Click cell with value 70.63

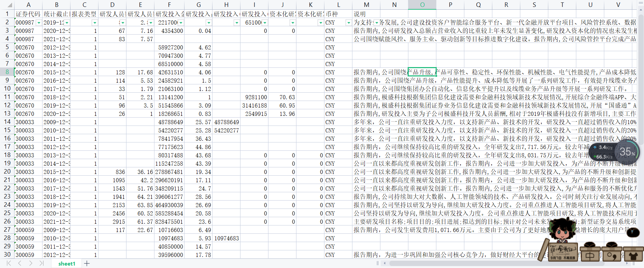pyautogui.click(x=282, y=97)
